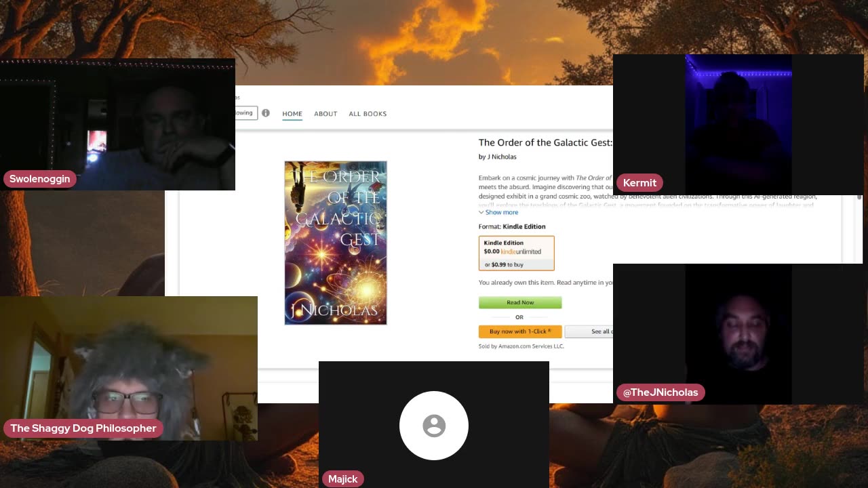The image size is (868, 488).
Task: Click Majick's profile avatar icon
Action: click(434, 426)
